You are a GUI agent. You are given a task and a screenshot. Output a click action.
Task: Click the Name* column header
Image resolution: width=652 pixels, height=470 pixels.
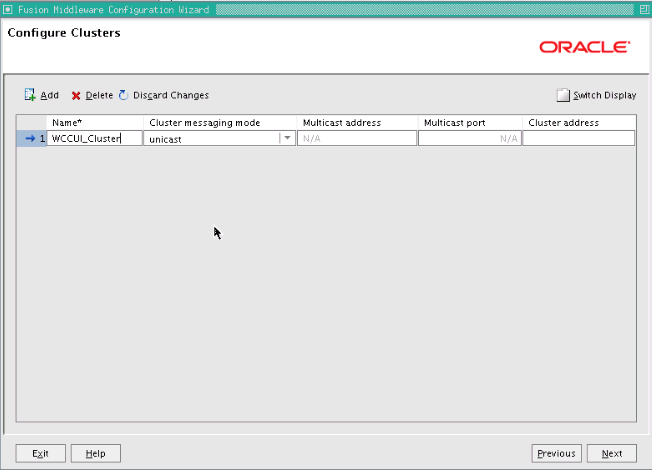tap(67, 123)
